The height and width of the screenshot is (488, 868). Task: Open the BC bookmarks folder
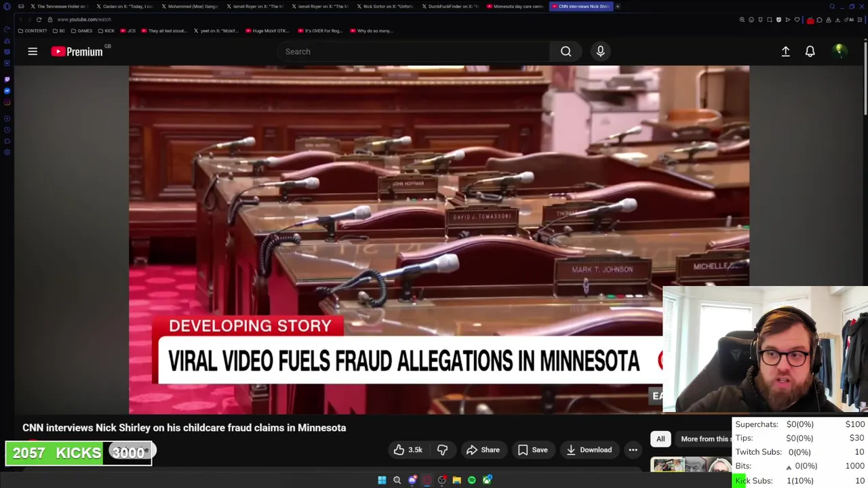click(59, 30)
